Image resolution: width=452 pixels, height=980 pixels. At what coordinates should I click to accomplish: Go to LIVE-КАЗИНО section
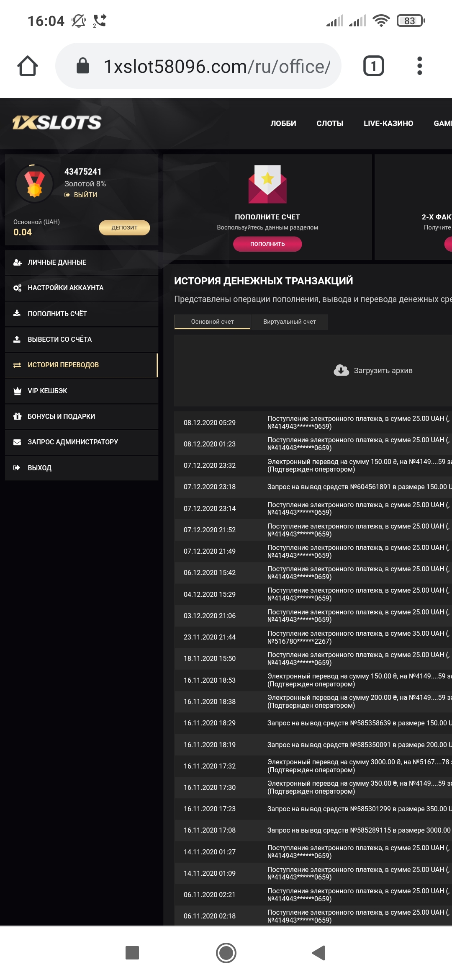[388, 124]
